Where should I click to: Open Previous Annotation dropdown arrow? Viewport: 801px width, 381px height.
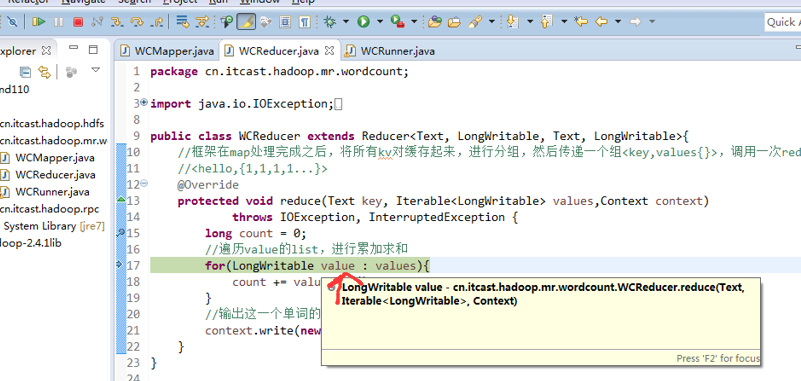point(564,22)
